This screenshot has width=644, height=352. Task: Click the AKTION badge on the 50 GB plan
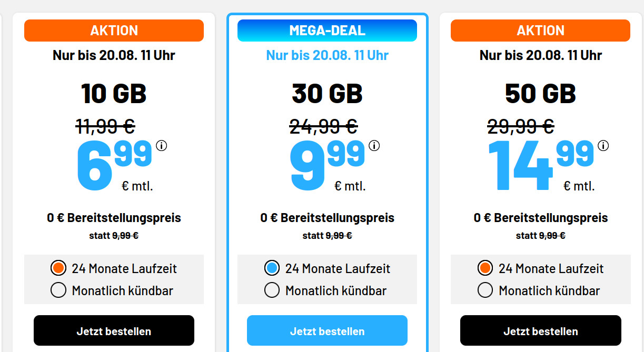(540, 30)
